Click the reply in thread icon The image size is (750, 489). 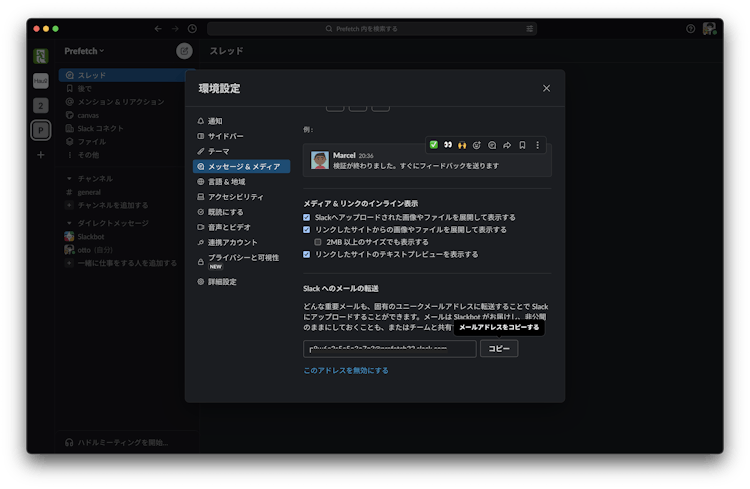pos(492,145)
